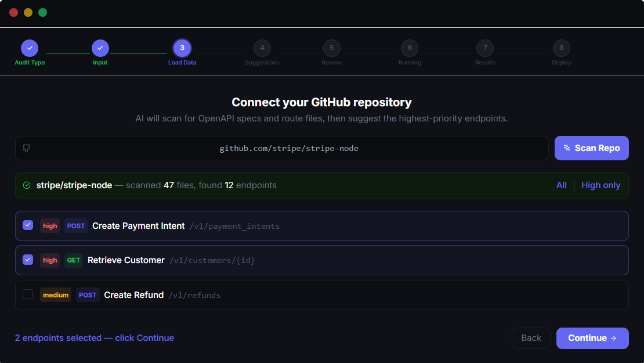Go to step 5 Review

pyautogui.click(x=331, y=48)
